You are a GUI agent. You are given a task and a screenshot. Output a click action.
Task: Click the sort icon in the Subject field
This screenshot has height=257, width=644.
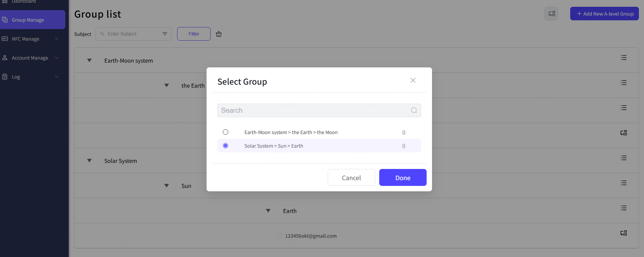coord(165,34)
